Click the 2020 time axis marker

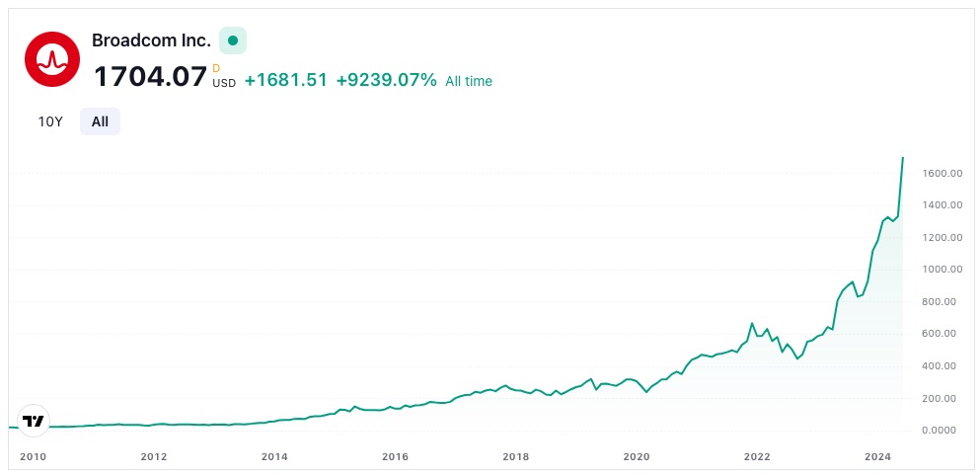click(x=637, y=456)
